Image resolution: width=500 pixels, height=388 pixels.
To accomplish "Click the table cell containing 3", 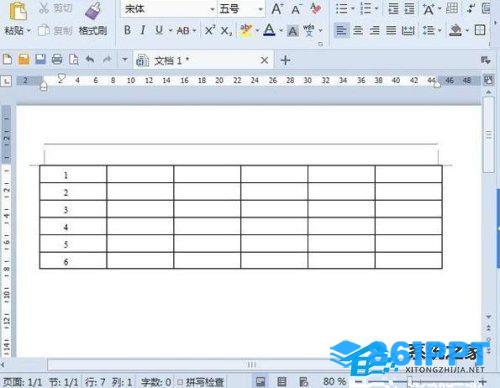I will tap(73, 209).
